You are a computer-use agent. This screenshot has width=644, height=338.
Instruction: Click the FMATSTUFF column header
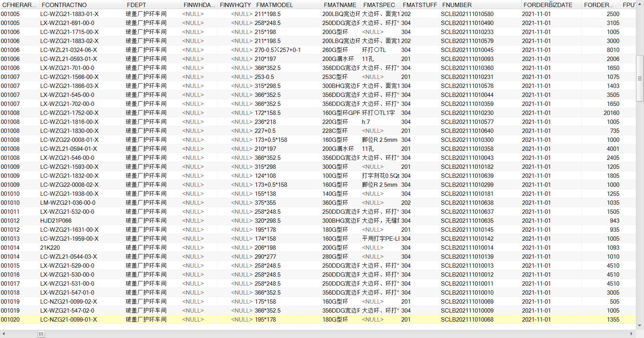(x=420, y=5)
